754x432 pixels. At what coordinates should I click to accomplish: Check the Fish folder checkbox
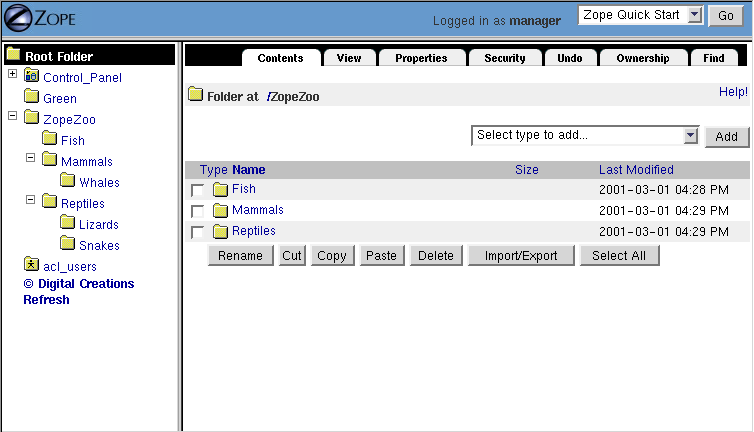coord(197,190)
